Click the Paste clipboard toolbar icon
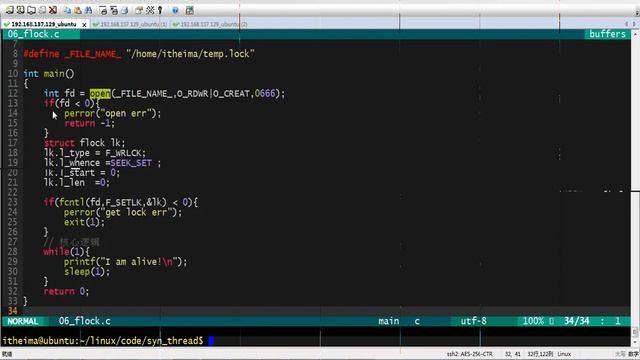Image resolution: width=640 pixels, height=360 pixels. pos(78,10)
